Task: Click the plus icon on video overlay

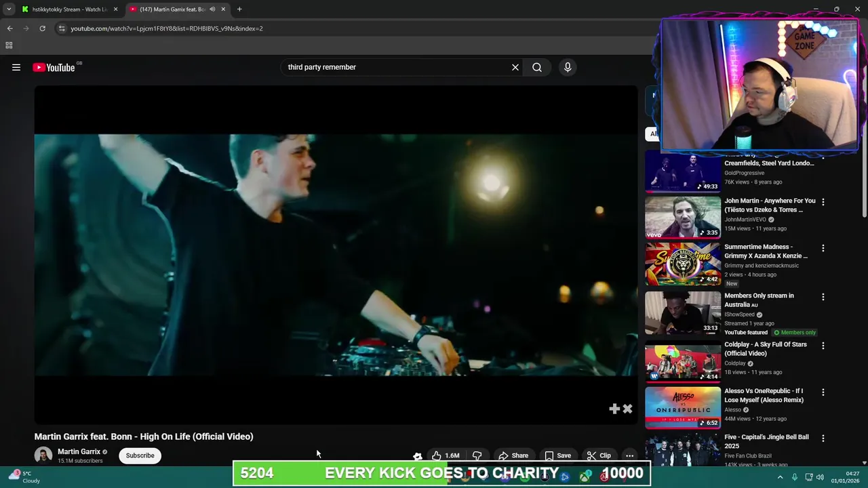Action: click(x=614, y=409)
